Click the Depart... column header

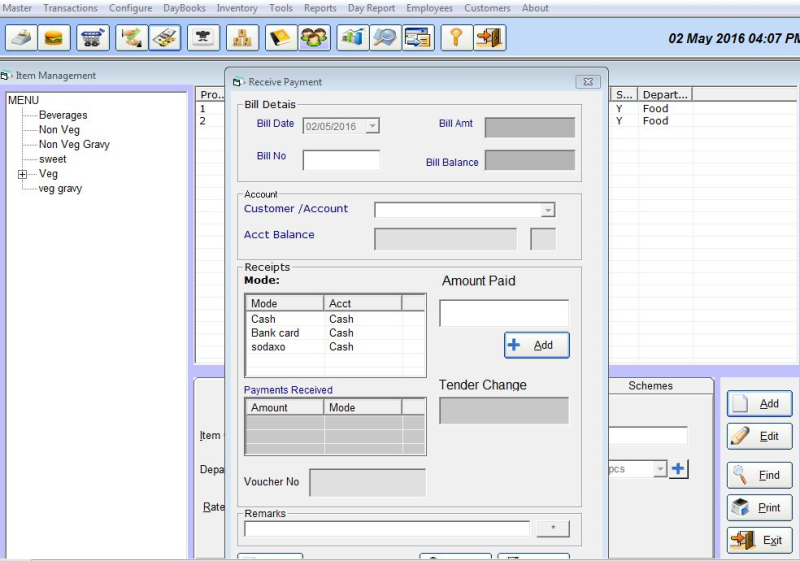pyautogui.click(x=665, y=94)
